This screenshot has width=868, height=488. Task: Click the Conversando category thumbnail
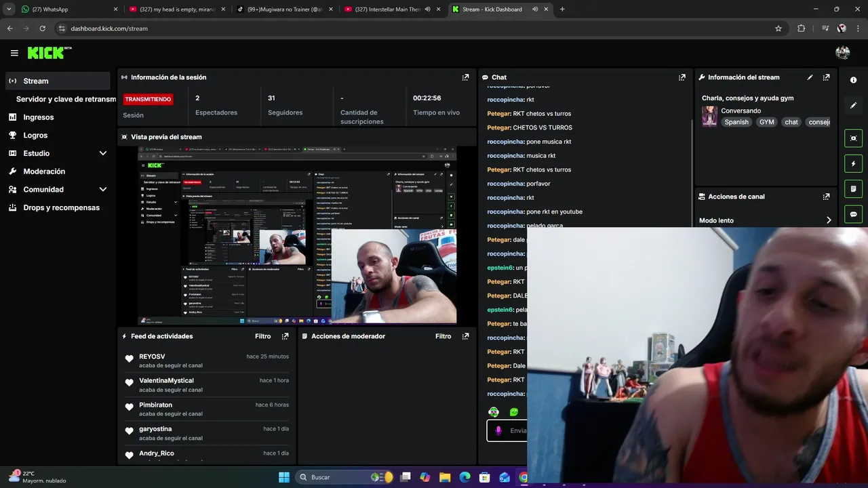coord(709,116)
